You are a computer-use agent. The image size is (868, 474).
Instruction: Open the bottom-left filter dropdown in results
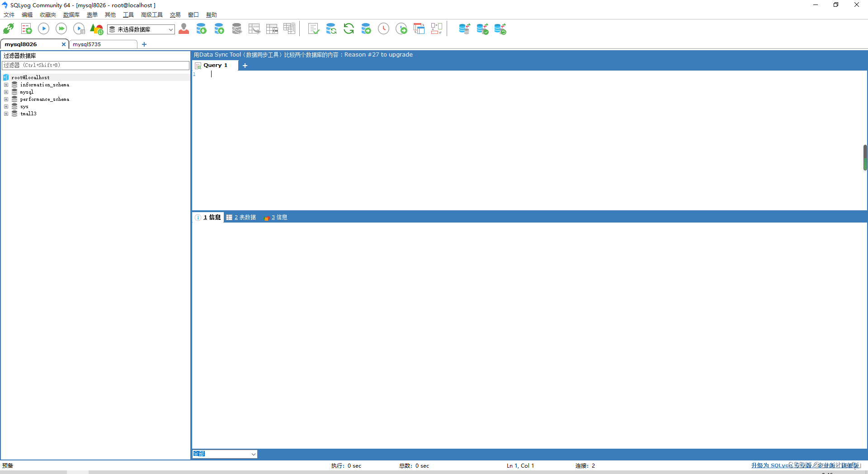(225, 454)
